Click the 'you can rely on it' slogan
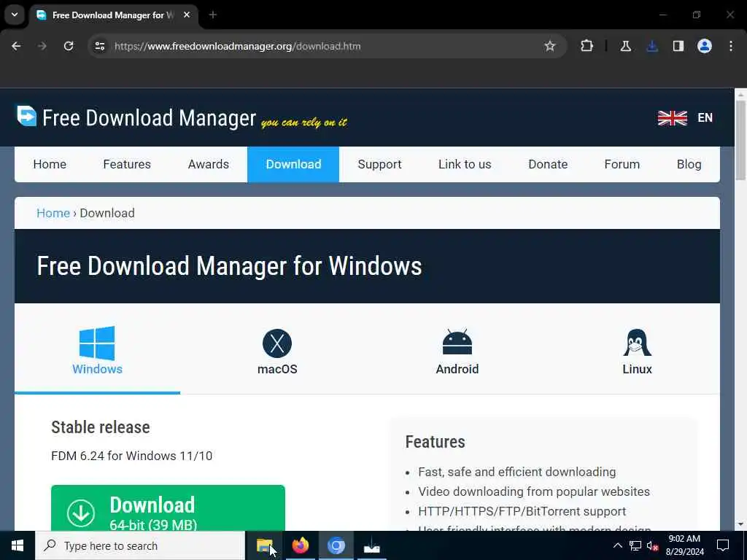 point(304,122)
